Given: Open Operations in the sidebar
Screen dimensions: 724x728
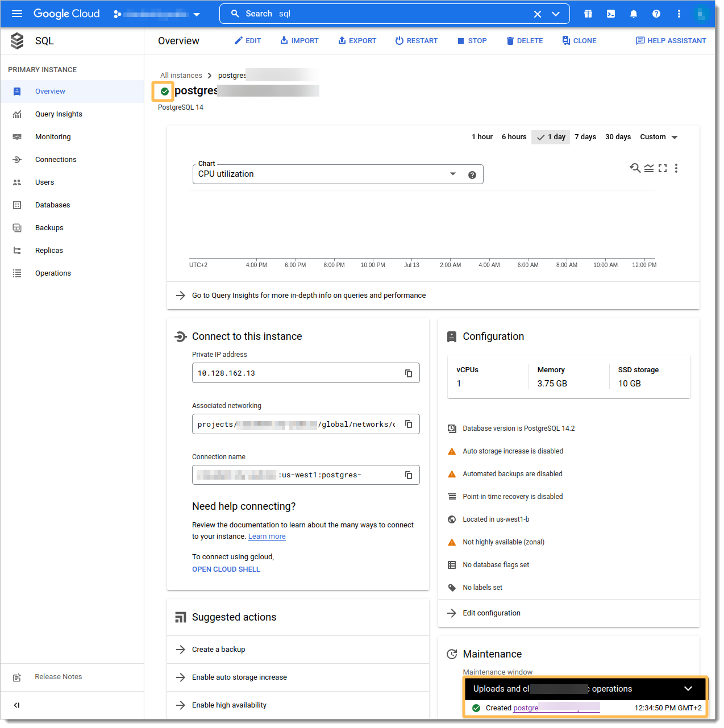Looking at the screenshot, I should tap(72, 273).
